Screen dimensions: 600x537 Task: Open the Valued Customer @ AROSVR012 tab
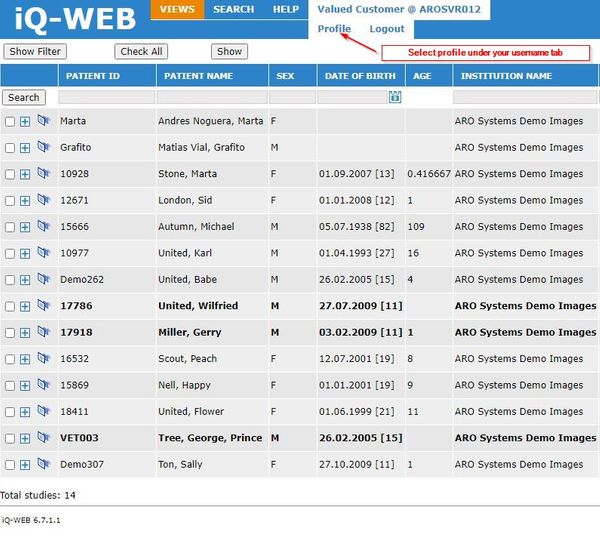(x=399, y=9)
